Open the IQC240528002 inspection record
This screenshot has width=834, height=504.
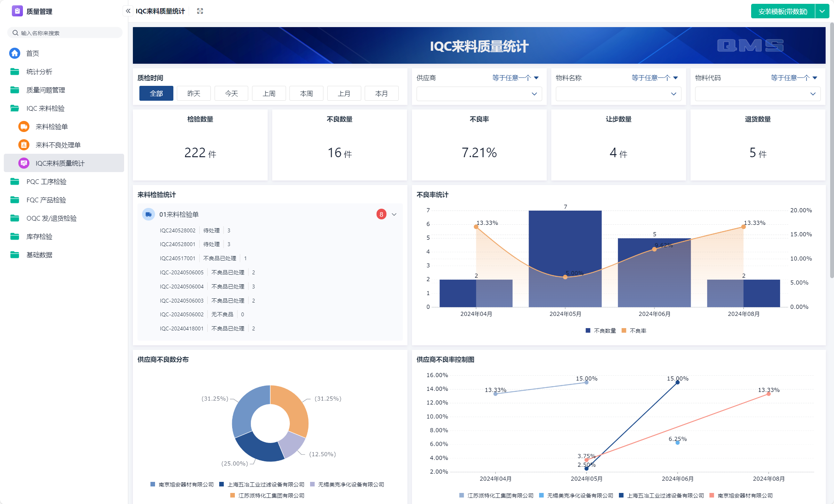click(x=178, y=230)
